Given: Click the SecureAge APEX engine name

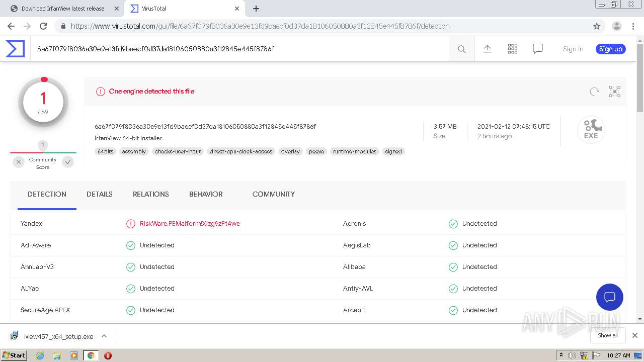Looking at the screenshot, I should (45, 310).
